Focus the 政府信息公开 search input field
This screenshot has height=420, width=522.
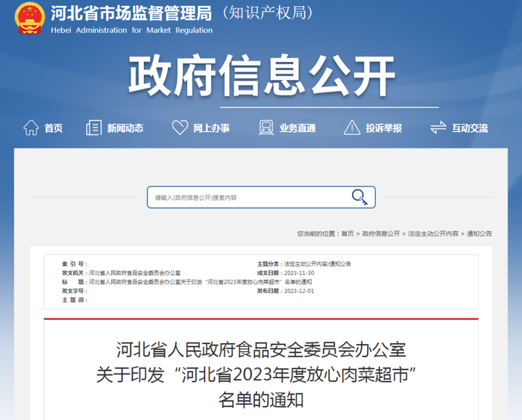tap(261, 197)
